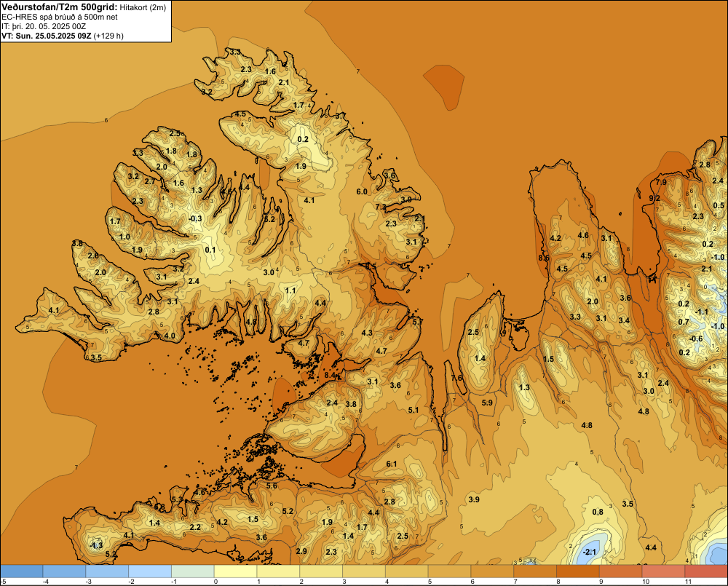Click the '5.3' temperature value
The image size is (728, 586).
[x=178, y=499]
